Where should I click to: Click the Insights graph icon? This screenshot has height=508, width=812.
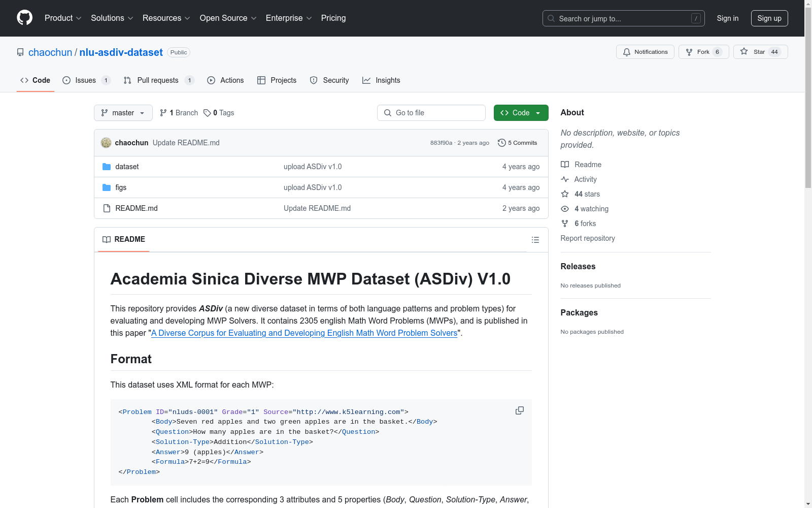(366, 80)
